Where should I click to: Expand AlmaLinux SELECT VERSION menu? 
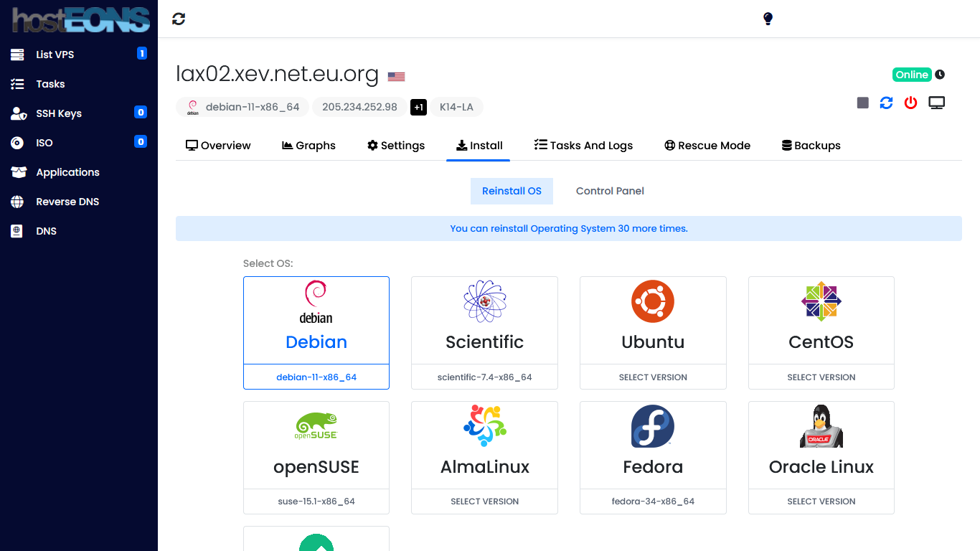484,501
